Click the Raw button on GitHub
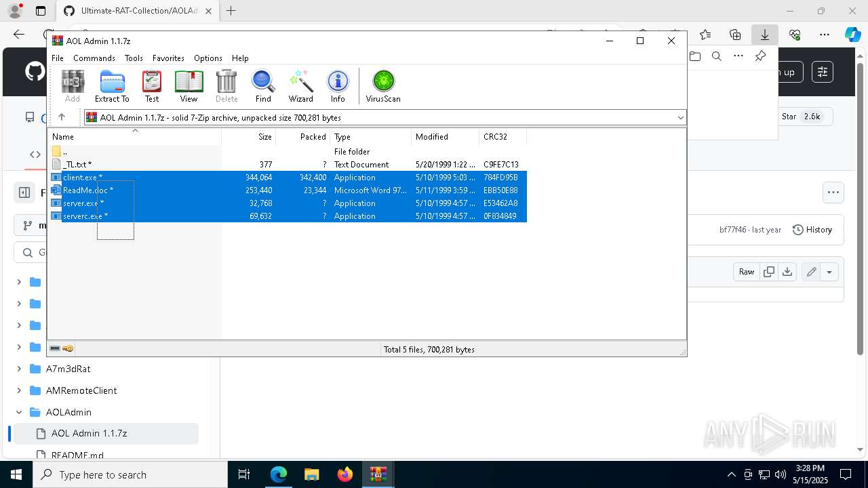Screen dimensions: 868x488 [747, 272]
